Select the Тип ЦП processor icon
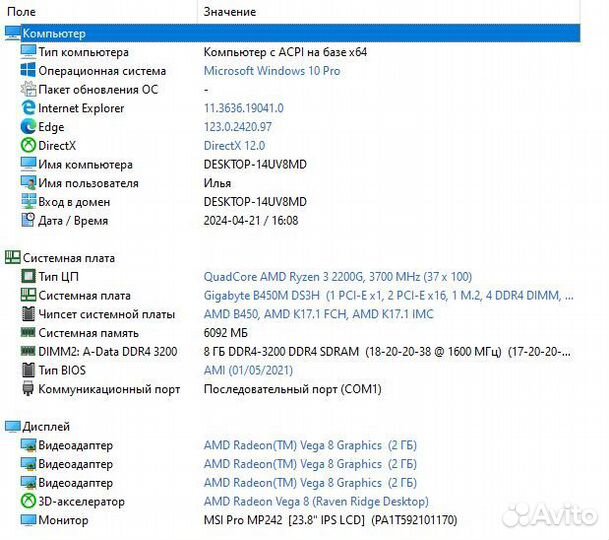 (x=28, y=277)
